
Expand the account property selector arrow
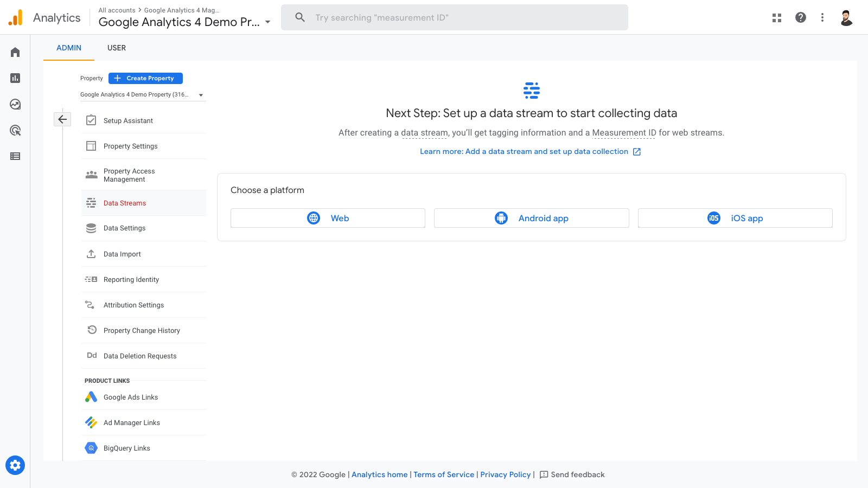click(267, 22)
